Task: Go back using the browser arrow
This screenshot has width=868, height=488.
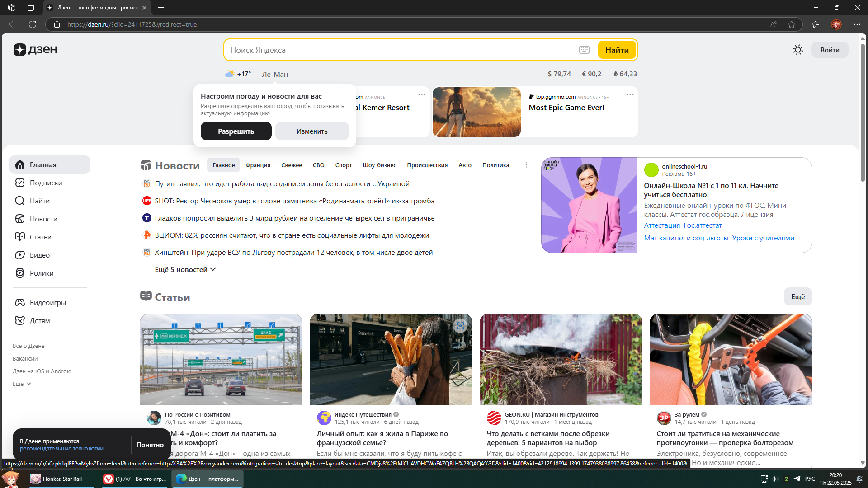Action: click(13, 24)
